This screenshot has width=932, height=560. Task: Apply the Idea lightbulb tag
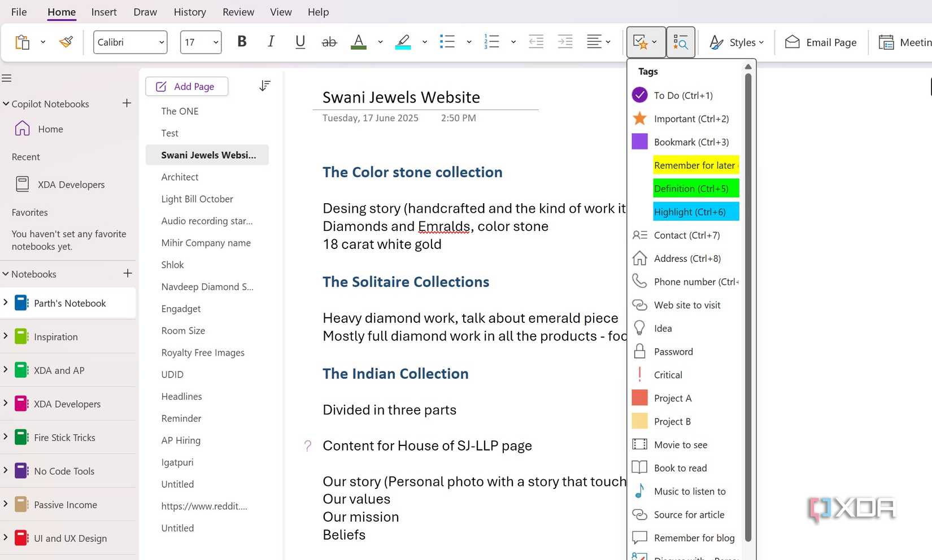pyautogui.click(x=661, y=328)
